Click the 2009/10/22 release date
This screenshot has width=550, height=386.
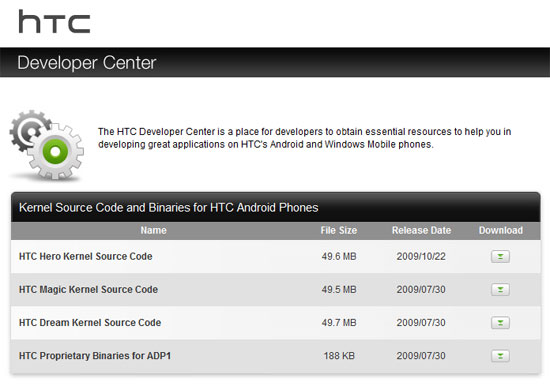(x=421, y=257)
